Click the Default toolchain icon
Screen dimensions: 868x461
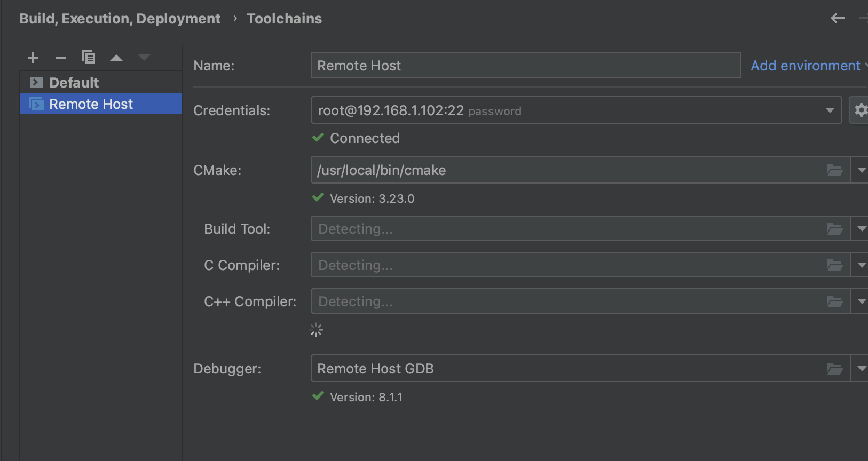click(36, 82)
